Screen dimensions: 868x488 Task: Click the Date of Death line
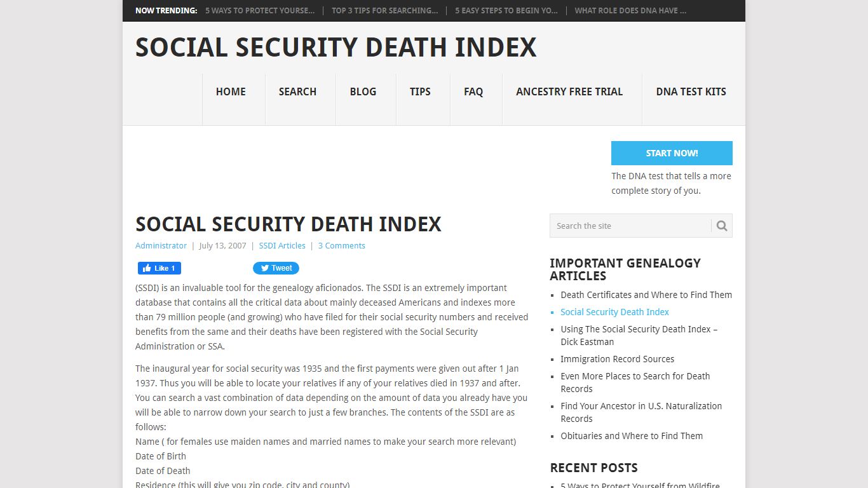[x=163, y=471]
